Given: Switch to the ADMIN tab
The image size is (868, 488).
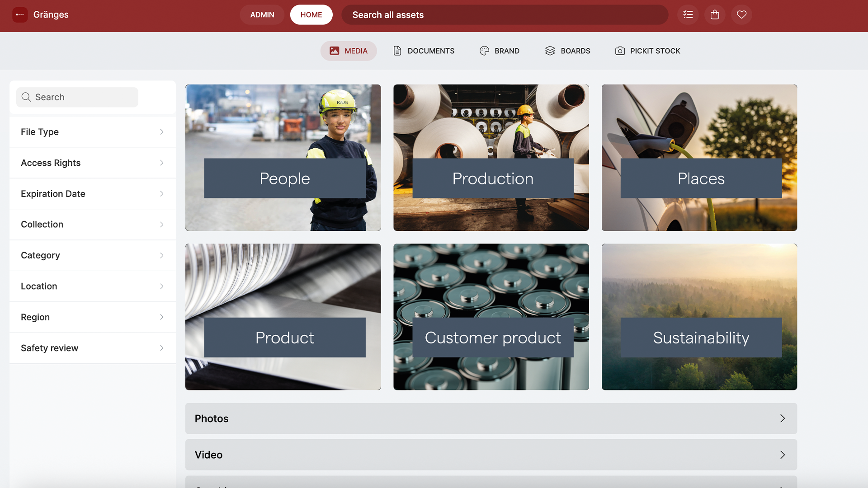Looking at the screenshot, I should pyautogui.click(x=262, y=14).
